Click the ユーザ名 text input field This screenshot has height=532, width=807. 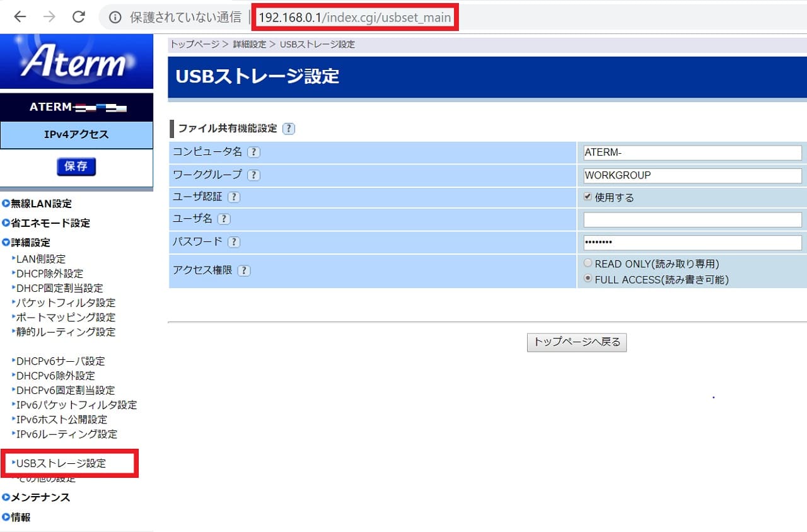click(x=692, y=219)
